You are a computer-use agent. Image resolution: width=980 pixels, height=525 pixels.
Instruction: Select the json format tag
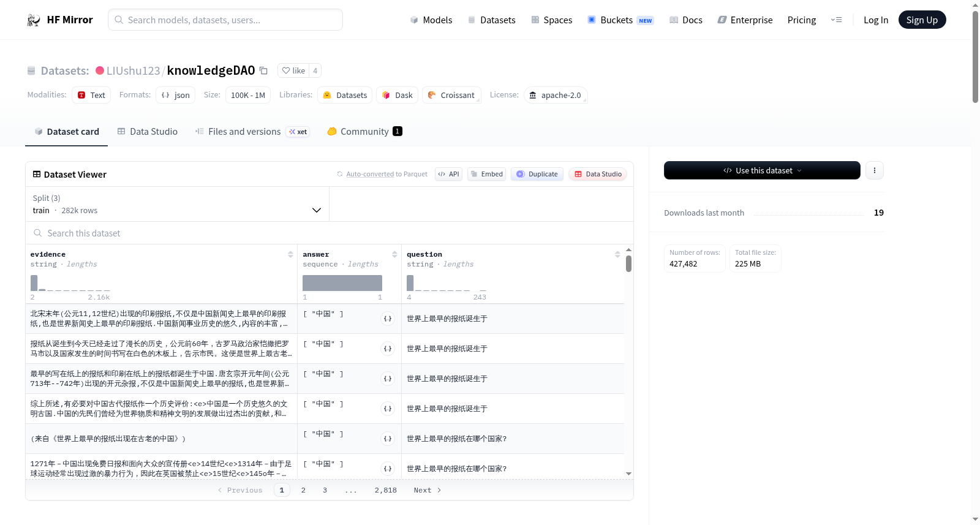(x=175, y=95)
